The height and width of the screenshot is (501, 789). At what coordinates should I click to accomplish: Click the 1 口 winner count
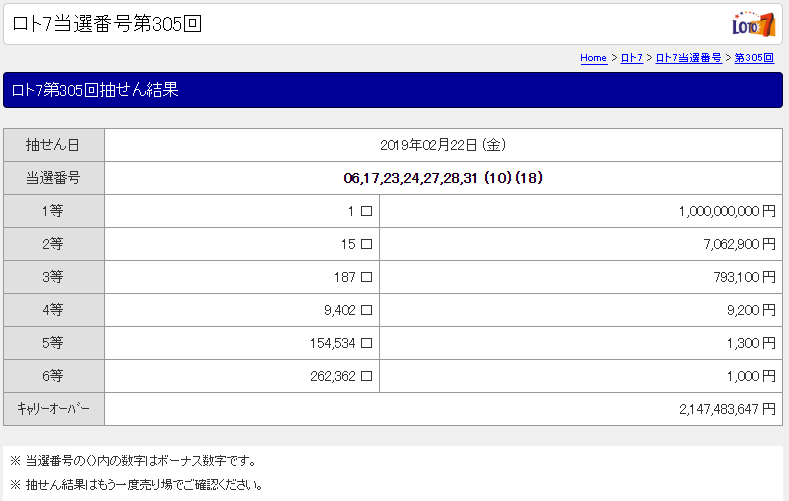coord(360,211)
